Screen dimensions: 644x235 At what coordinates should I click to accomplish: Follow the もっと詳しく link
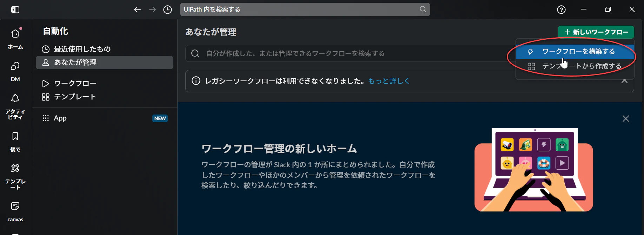pos(389,81)
